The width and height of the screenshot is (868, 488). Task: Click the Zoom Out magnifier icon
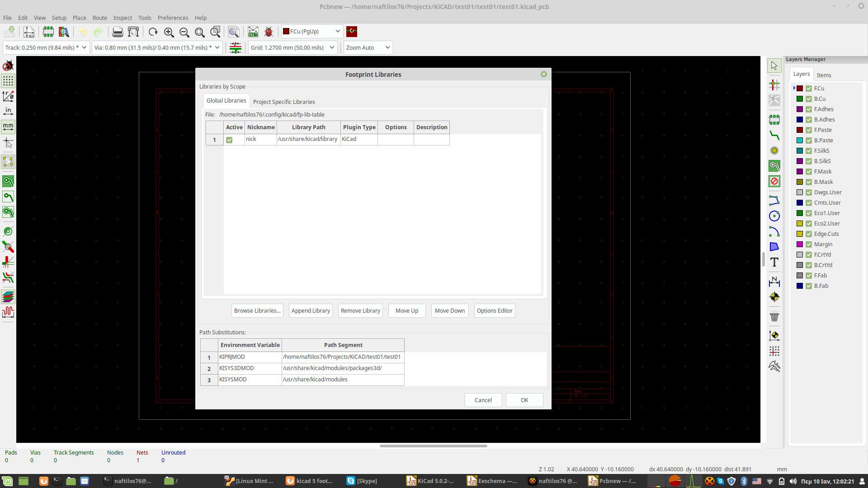[x=184, y=32]
